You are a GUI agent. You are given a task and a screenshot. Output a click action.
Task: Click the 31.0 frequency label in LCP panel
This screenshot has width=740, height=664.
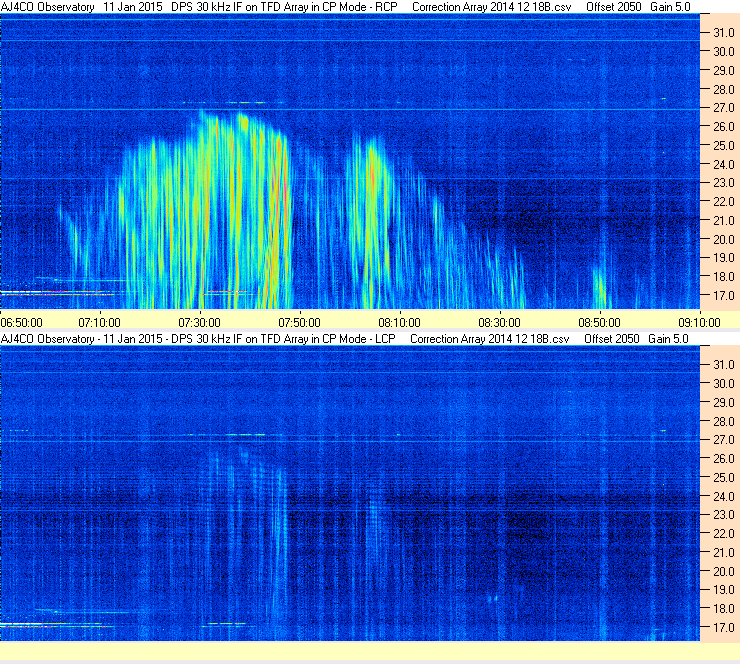click(x=723, y=364)
